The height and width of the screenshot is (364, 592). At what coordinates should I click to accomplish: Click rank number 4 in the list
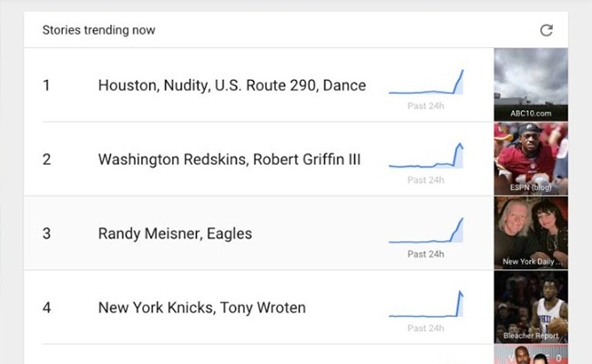click(46, 308)
